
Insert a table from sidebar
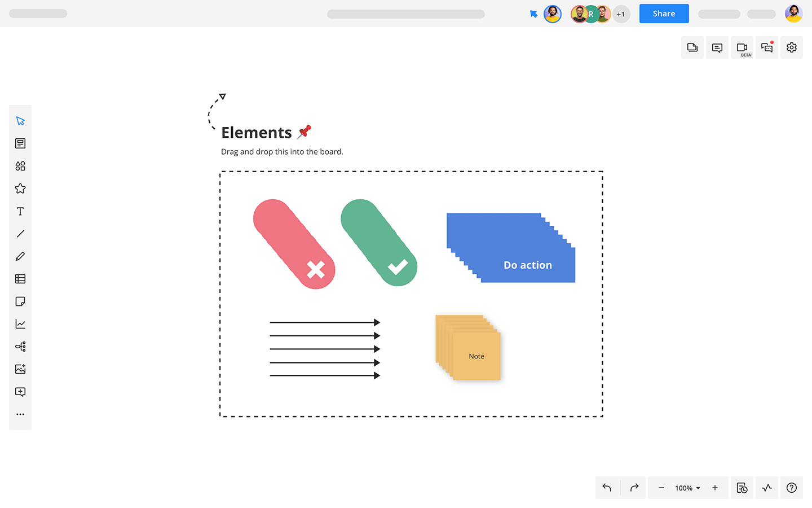20,279
